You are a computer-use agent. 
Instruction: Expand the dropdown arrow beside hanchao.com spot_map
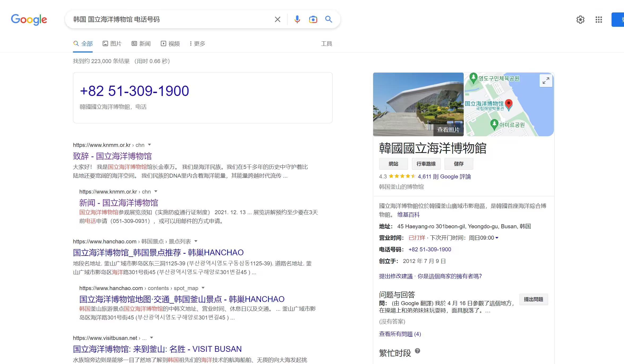[203, 288]
